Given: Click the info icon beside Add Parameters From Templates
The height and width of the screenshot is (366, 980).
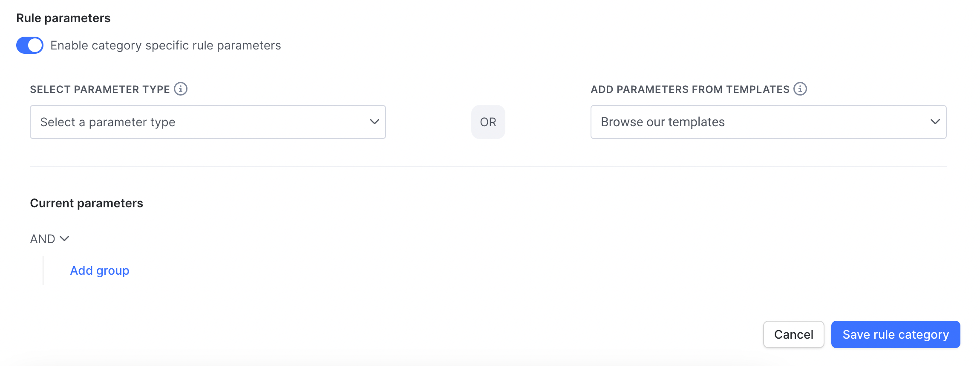Looking at the screenshot, I should pos(800,89).
